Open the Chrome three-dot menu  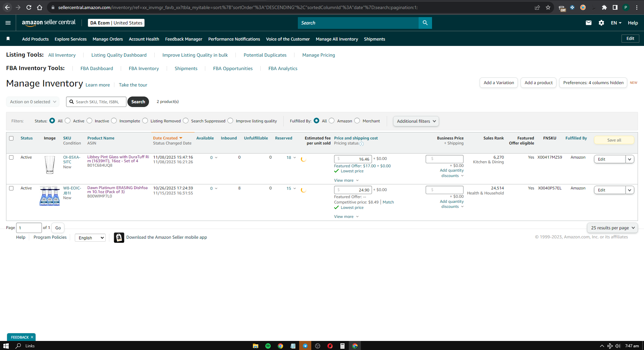pyautogui.click(x=637, y=7)
